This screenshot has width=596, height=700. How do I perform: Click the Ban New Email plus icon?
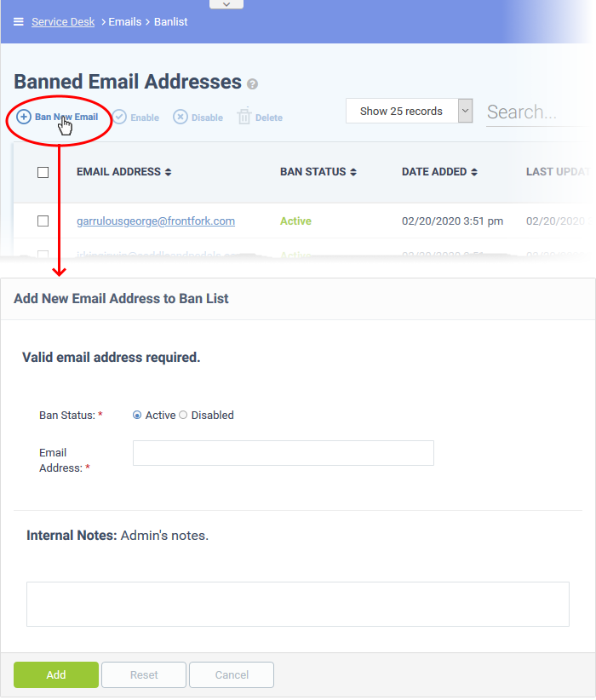pyautogui.click(x=24, y=117)
